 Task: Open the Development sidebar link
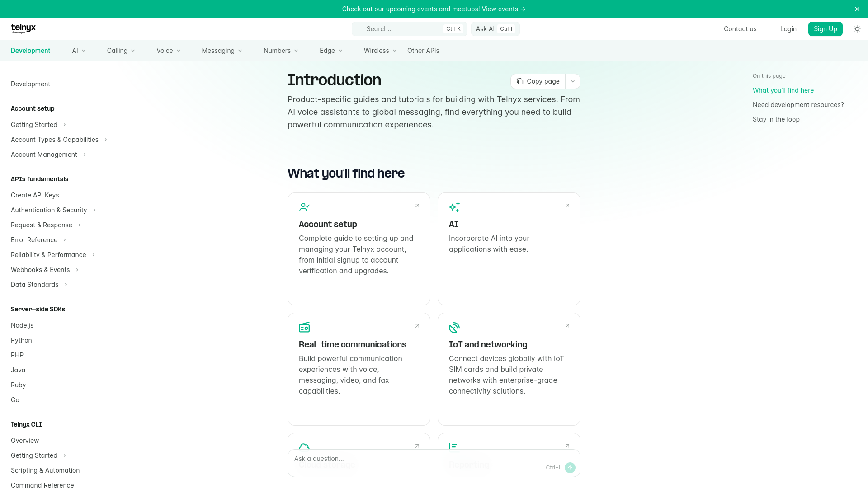click(31, 84)
